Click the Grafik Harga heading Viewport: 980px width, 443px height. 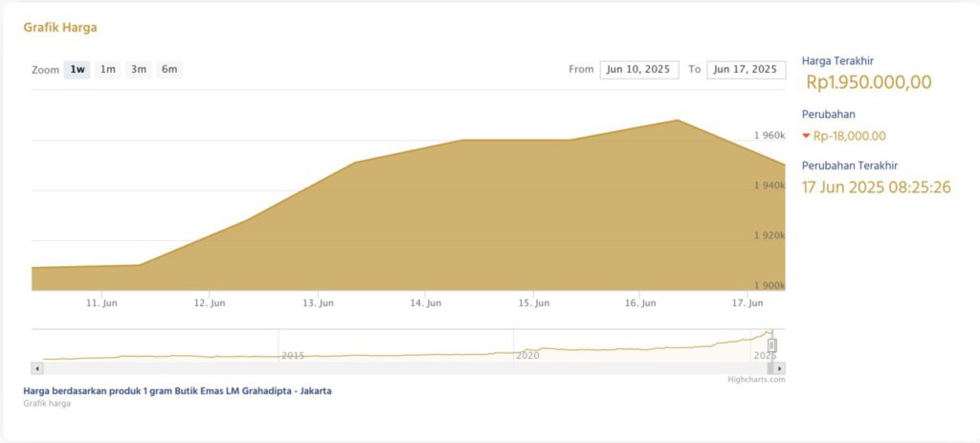pos(60,28)
